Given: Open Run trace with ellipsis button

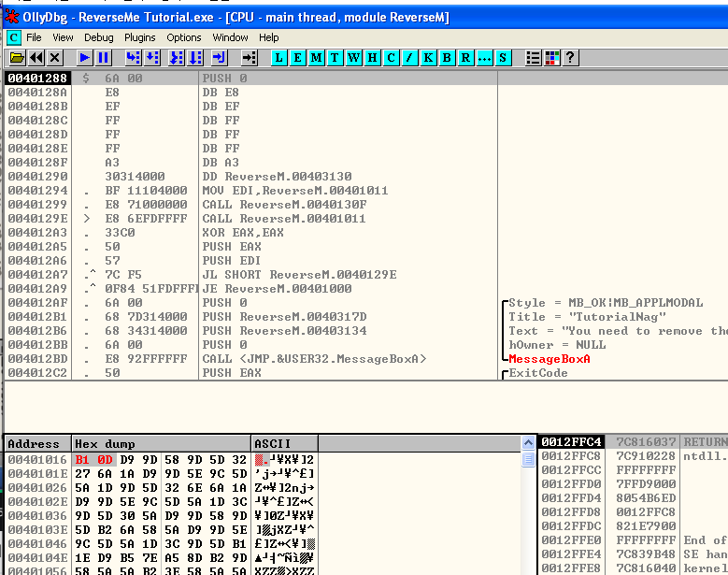Looking at the screenshot, I should [484, 58].
